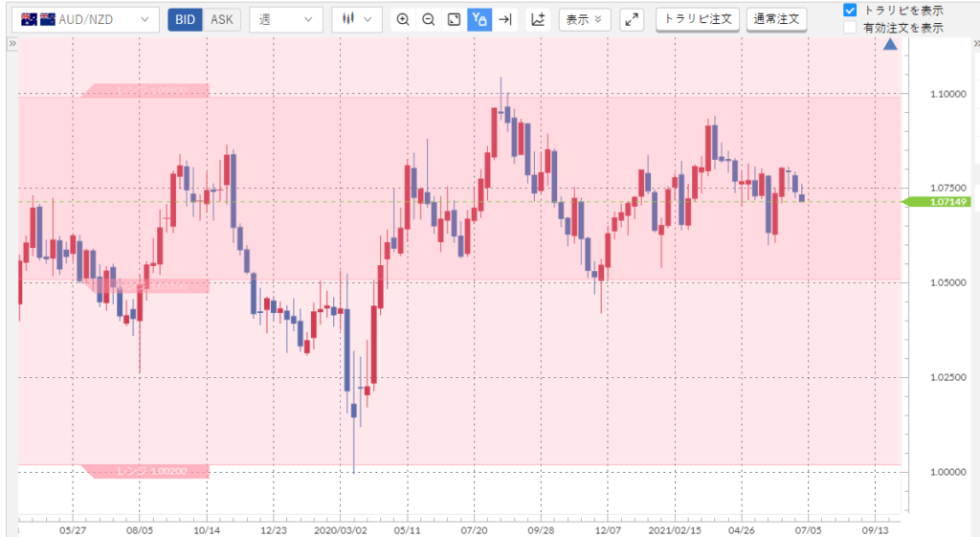Uncheck the トラリピを表示 checkbox
The image size is (980, 537).
[850, 11]
